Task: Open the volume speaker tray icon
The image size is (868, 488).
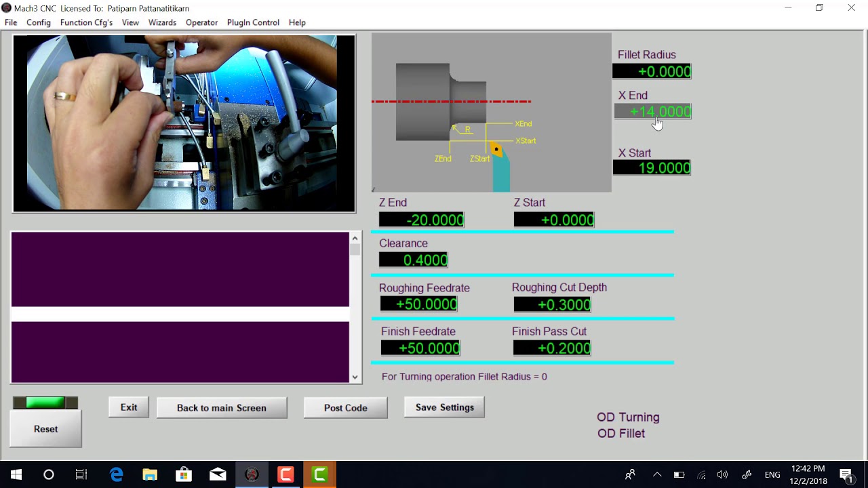Action: [723, 474]
